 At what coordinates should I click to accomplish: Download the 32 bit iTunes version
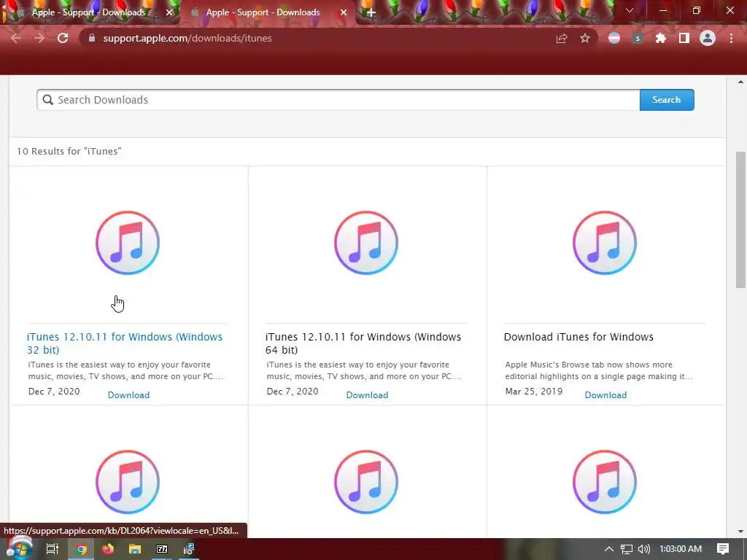tap(128, 395)
